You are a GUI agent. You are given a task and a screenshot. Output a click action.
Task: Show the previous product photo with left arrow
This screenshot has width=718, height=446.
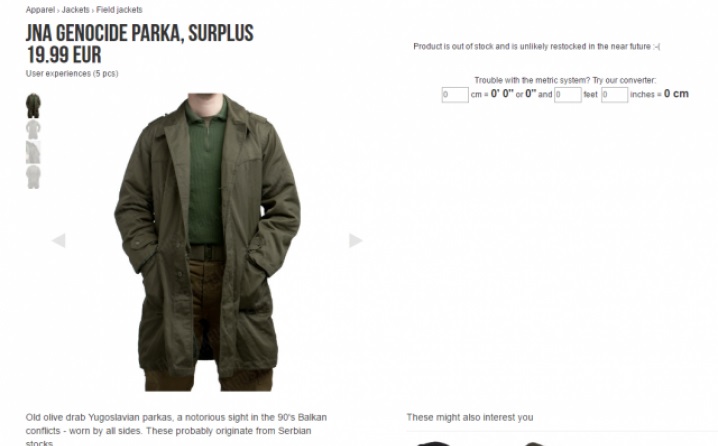point(59,240)
